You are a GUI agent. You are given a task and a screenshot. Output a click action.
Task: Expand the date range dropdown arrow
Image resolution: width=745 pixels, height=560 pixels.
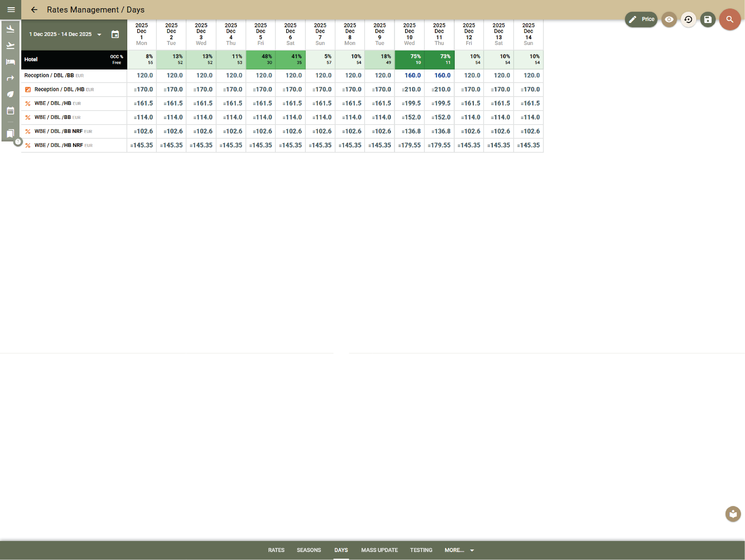[x=99, y=35]
